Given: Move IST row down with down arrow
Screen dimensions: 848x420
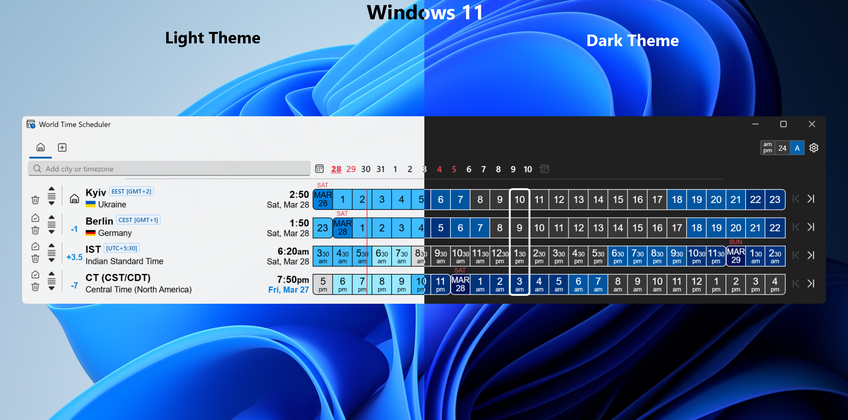Looking at the screenshot, I should coord(51,260).
